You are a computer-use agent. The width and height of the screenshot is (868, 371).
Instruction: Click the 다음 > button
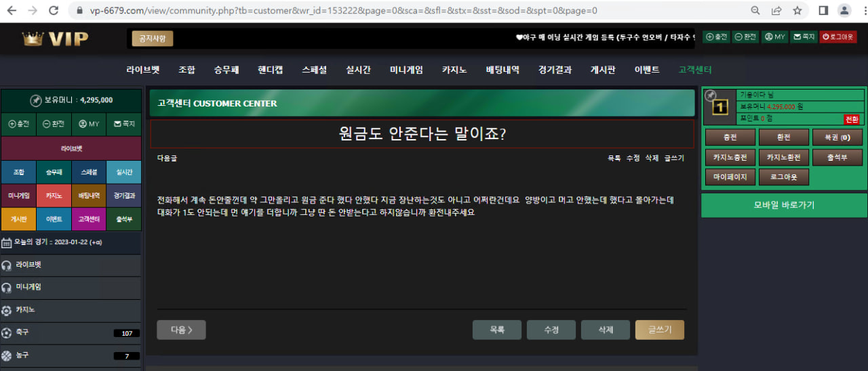181,330
